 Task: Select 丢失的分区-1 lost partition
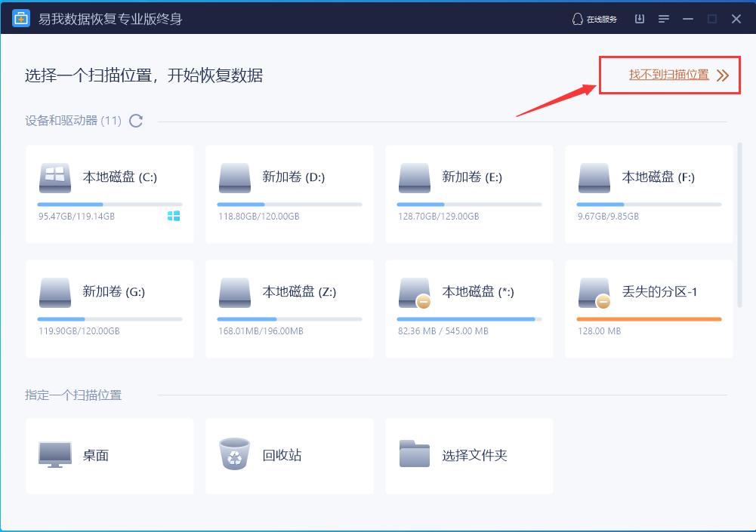(648, 308)
